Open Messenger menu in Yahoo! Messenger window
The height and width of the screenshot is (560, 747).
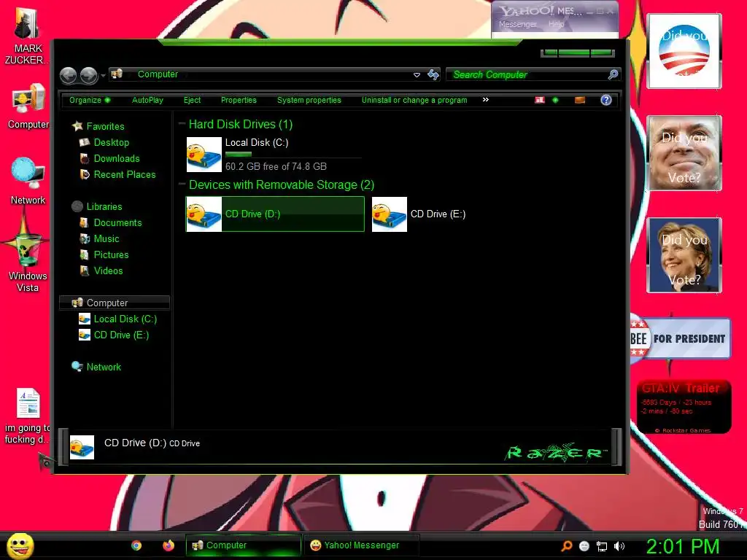point(517,24)
